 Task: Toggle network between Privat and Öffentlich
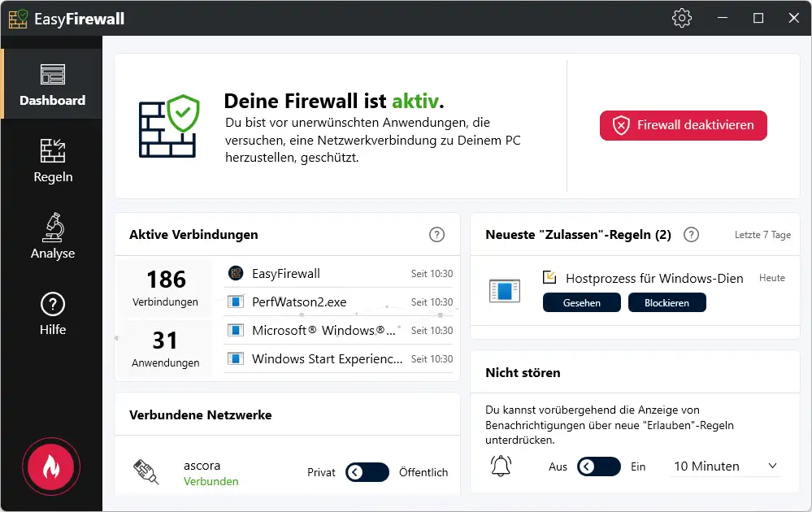(367, 472)
